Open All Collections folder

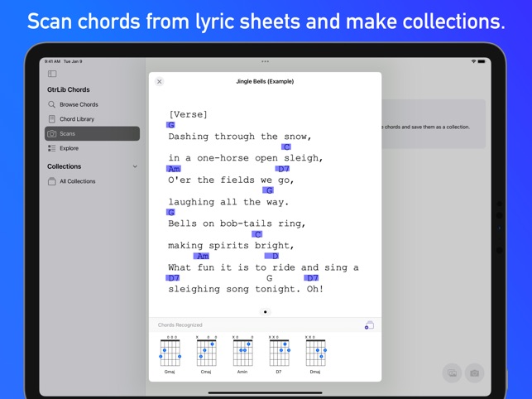[77, 181]
